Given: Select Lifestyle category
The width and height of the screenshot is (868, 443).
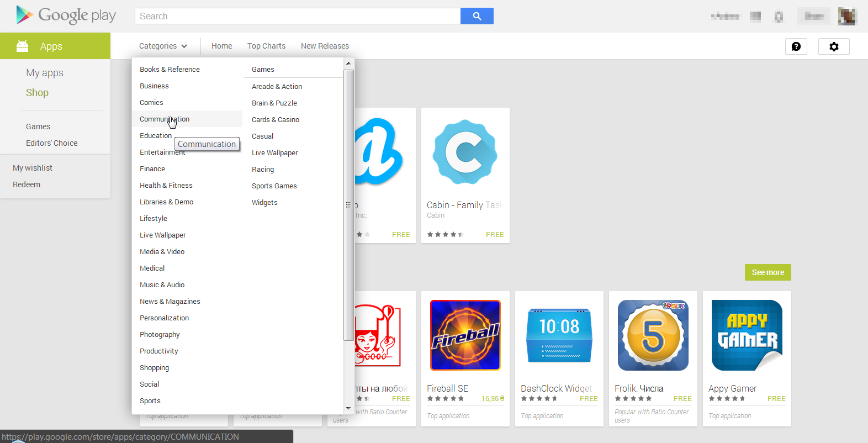Looking at the screenshot, I should pos(154,218).
